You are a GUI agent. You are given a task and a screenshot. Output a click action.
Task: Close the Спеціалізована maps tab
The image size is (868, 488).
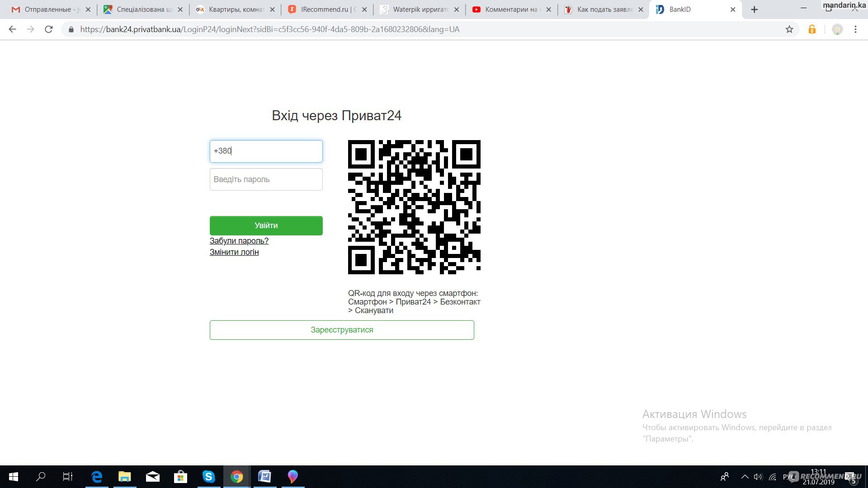click(180, 9)
